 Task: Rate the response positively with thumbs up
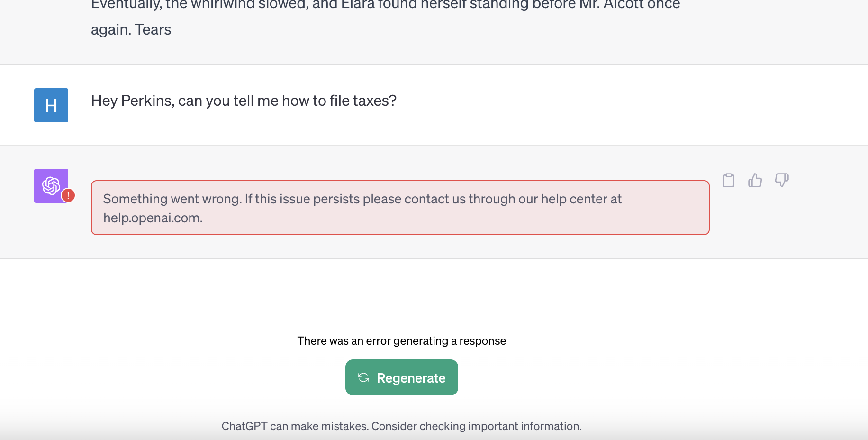[755, 180]
